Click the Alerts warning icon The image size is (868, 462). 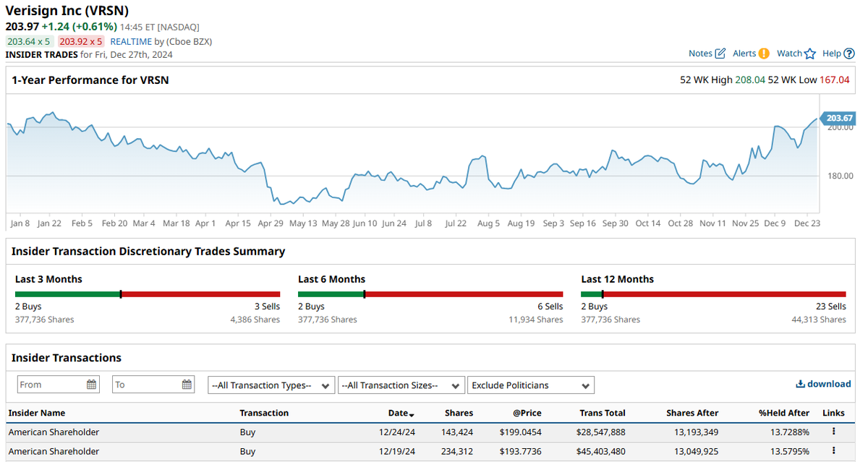(x=764, y=54)
